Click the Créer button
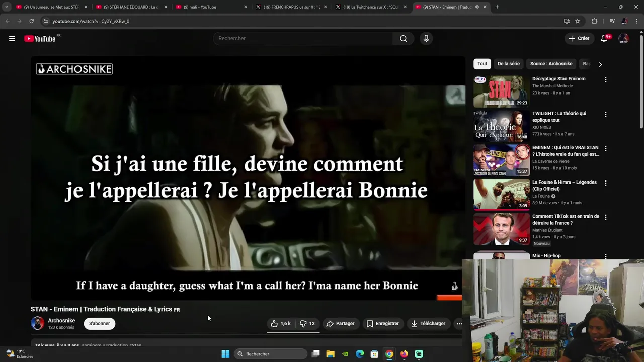Viewport: 644px width, 362px height. (x=579, y=38)
